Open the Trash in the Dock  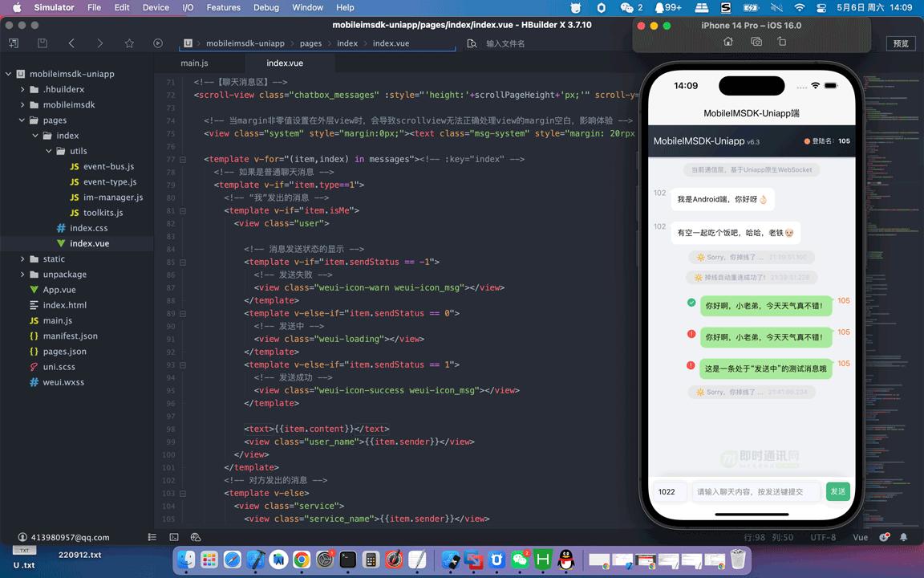[x=738, y=559]
